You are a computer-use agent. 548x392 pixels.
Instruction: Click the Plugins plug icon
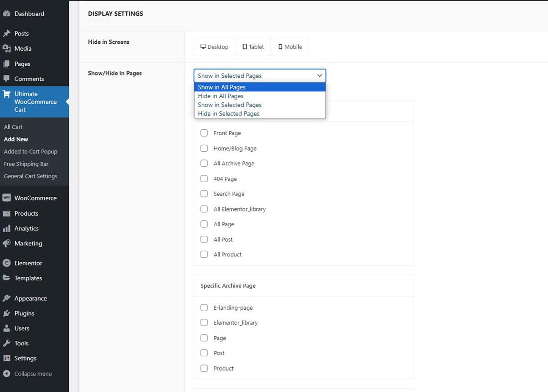tap(6, 313)
